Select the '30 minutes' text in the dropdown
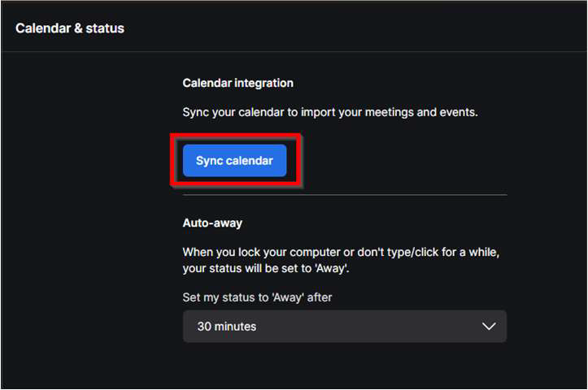The height and width of the screenshot is (390, 588). coord(227,326)
